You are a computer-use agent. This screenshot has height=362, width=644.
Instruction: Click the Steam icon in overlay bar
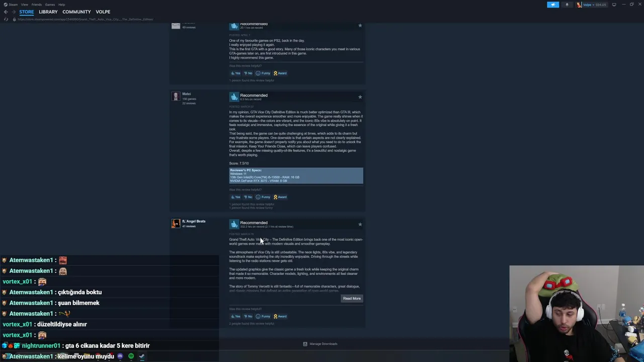[x=142, y=356]
